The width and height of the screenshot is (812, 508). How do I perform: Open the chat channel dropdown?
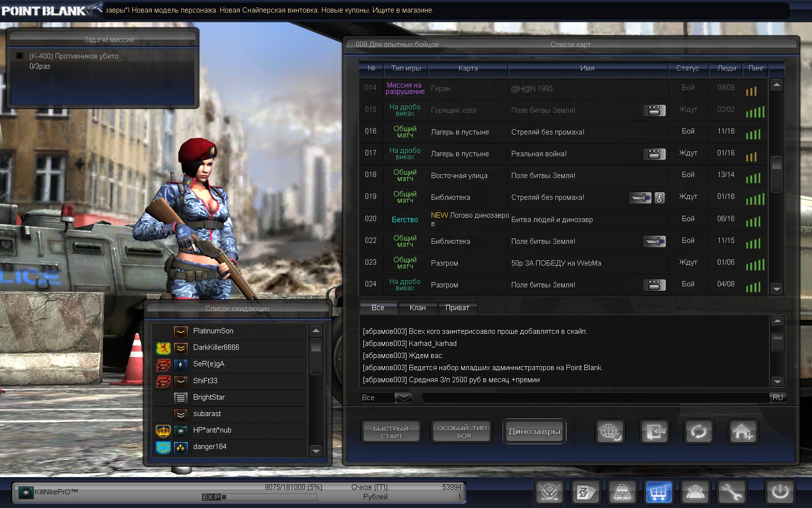403,398
